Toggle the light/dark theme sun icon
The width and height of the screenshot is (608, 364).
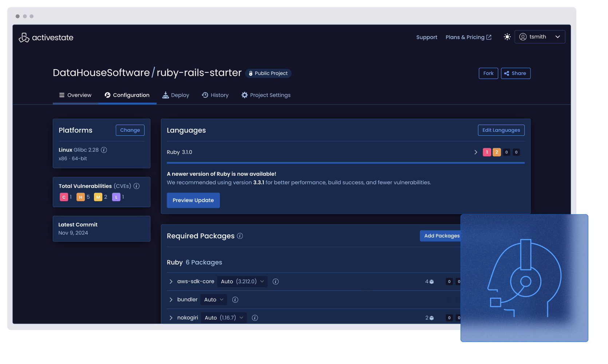coord(507,37)
